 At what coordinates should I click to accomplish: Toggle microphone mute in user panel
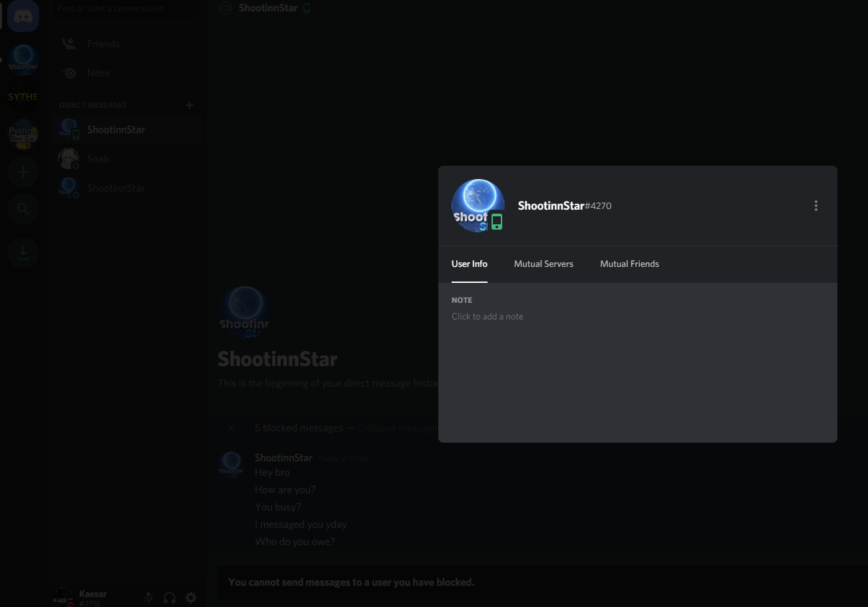[148, 598]
